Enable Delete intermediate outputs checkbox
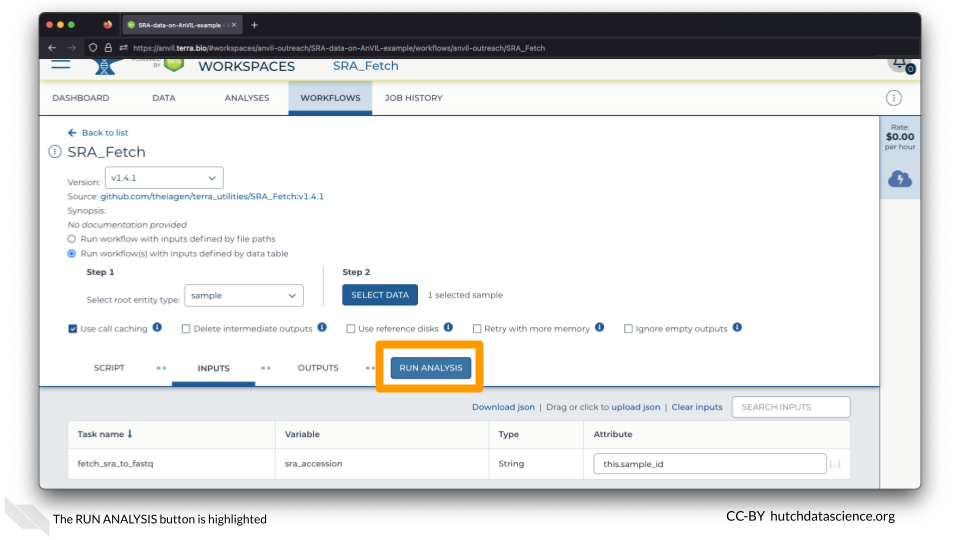 coord(186,329)
